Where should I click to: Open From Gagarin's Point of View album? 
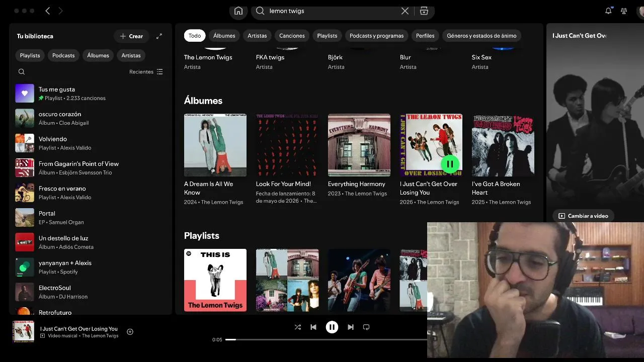point(91,168)
